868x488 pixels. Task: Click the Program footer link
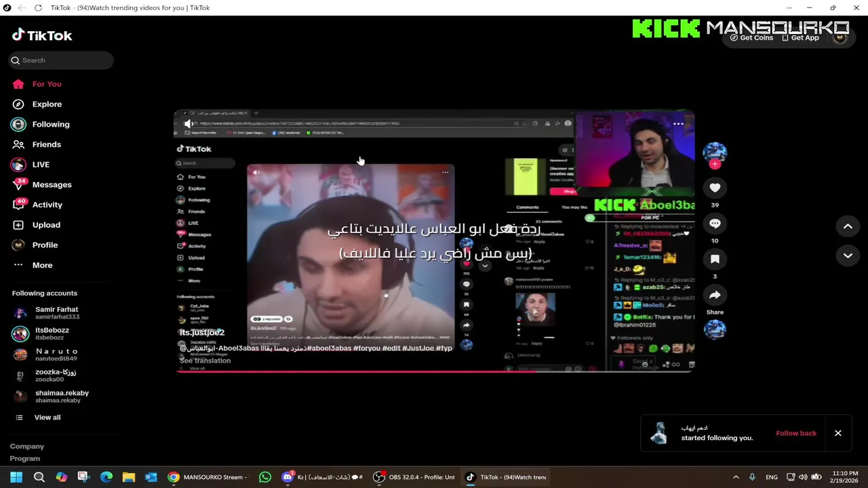click(x=25, y=459)
